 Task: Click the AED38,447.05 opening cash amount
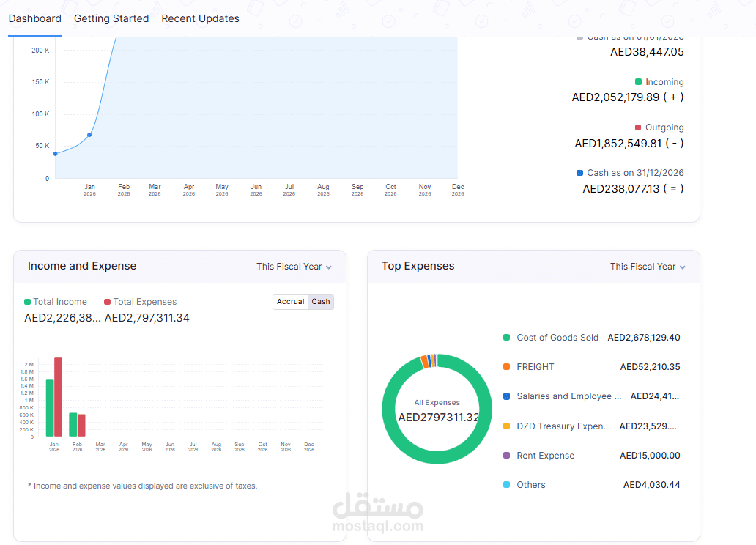(x=647, y=52)
